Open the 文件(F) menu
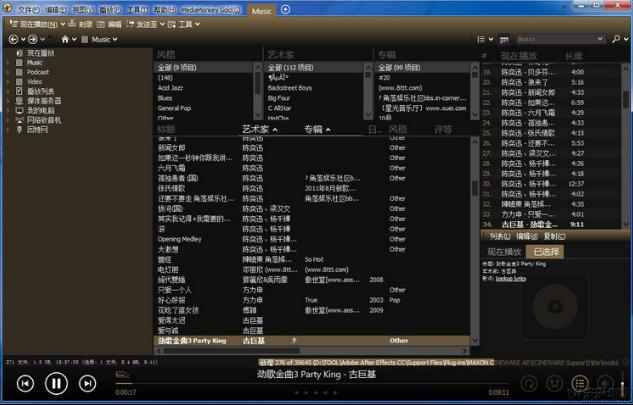The image size is (633, 405). [28, 9]
